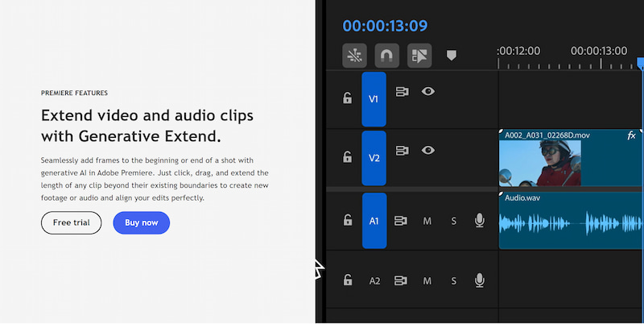This screenshot has width=644, height=324.
Task: Select A1 track target button
Action: pyautogui.click(x=374, y=221)
